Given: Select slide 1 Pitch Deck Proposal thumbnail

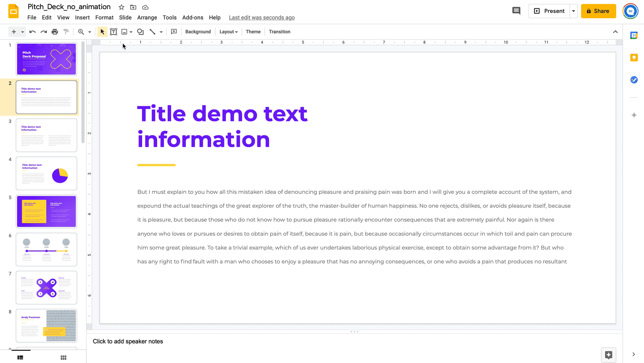Looking at the screenshot, I should (x=46, y=59).
